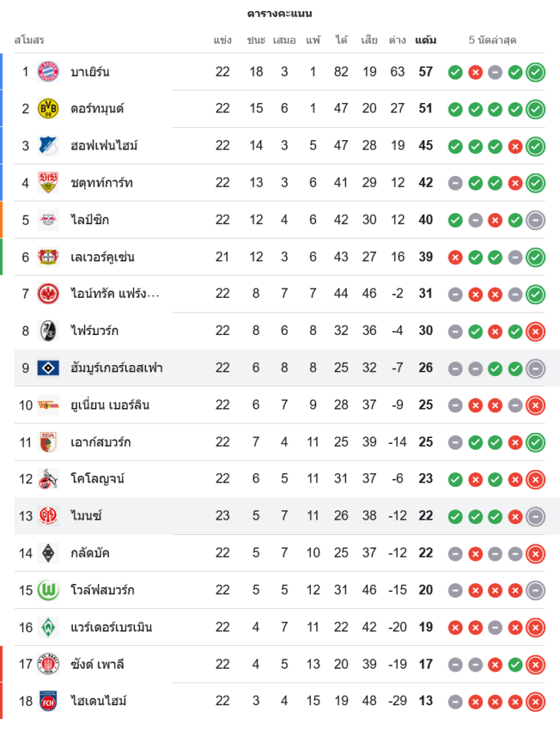Click Leipzig's latest match draw indicator

[x=535, y=220]
